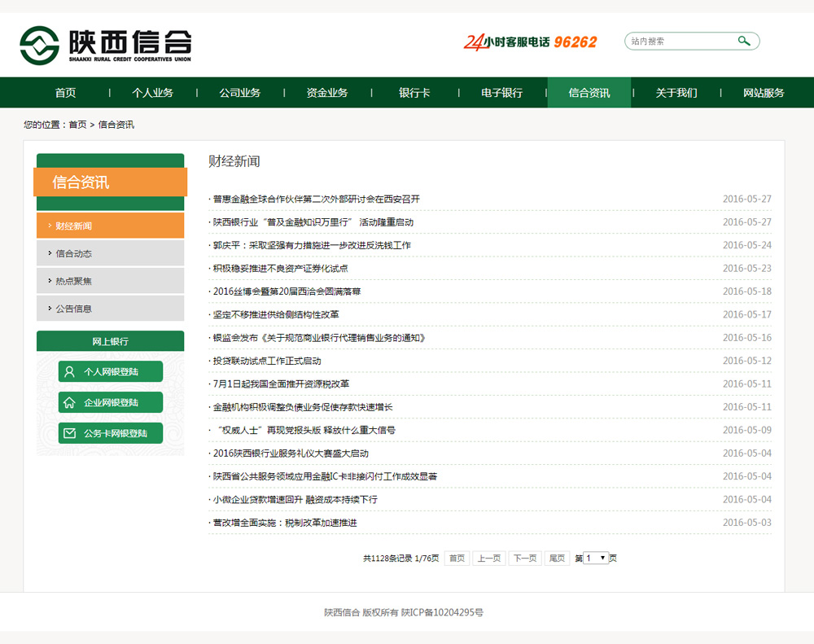Open 热点聚焦 sidebar section

74,281
